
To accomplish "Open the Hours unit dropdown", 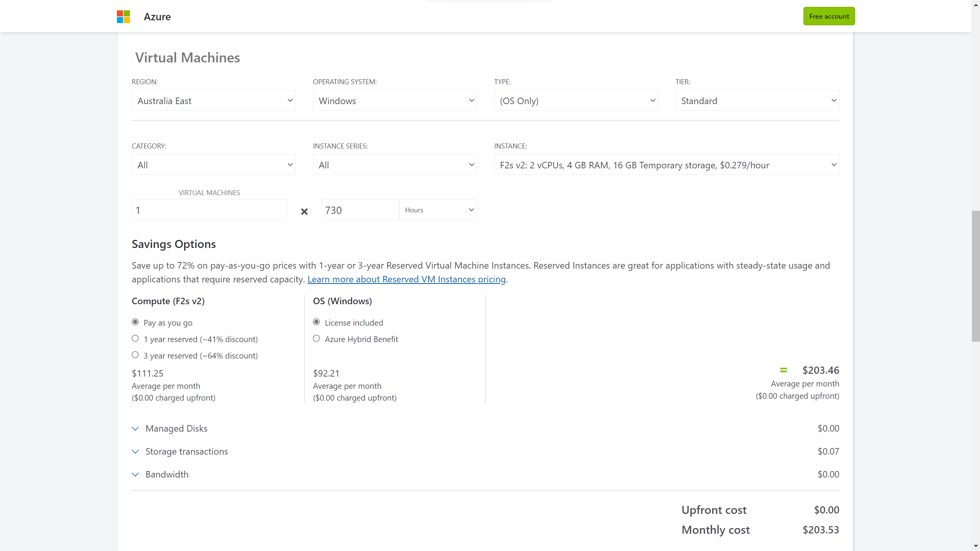I will tap(438, 210).
